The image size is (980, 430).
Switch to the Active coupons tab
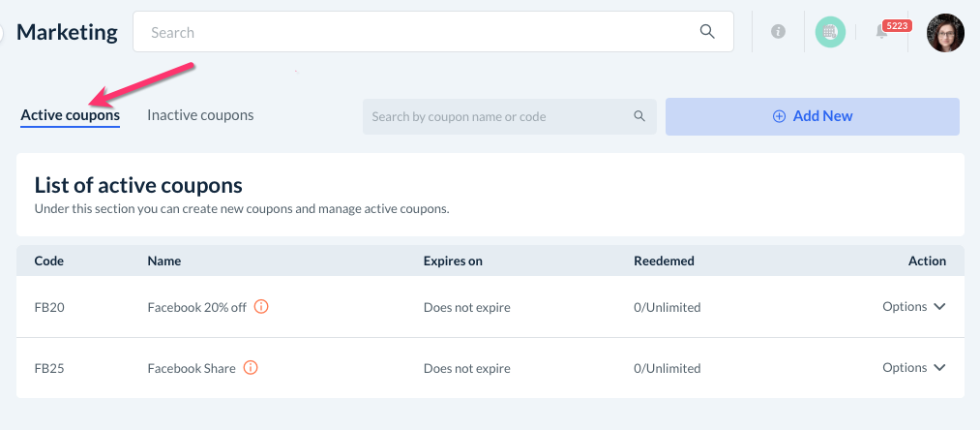tap(71, 115)
